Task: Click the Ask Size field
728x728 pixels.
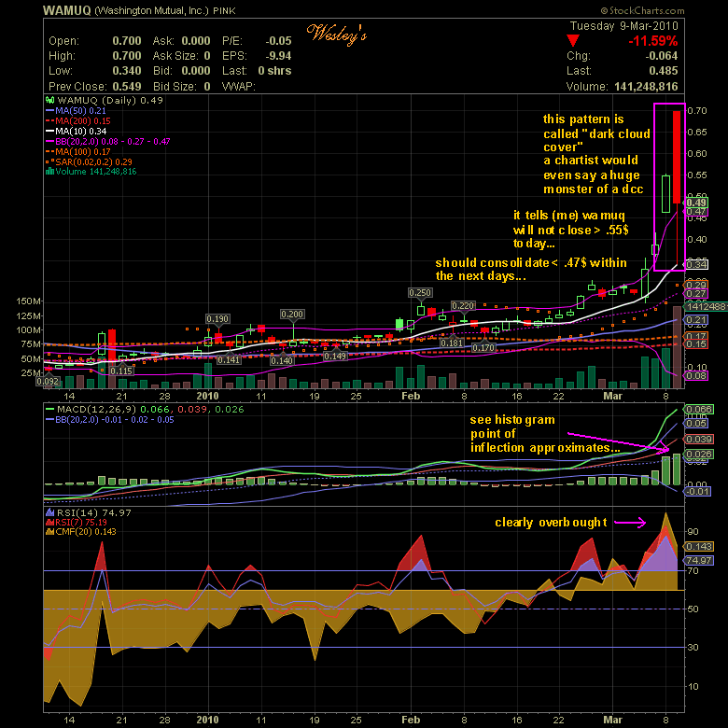Action: 182,56
